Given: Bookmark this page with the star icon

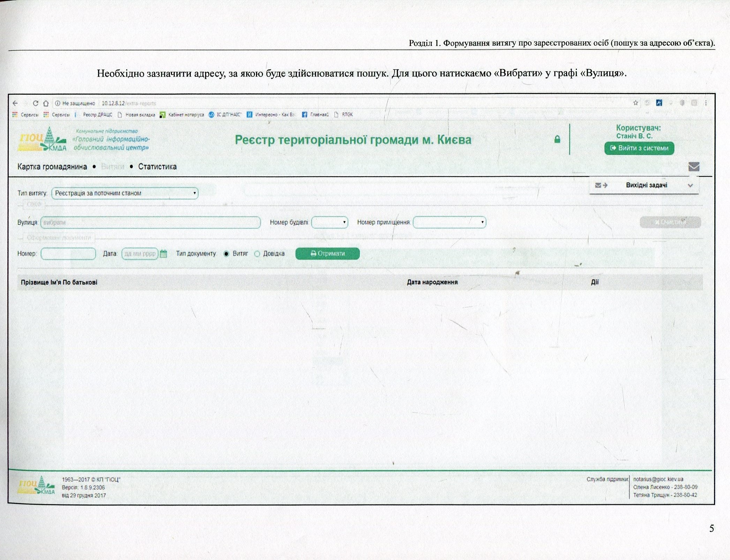Looking at the screenshot, I should (635, 103).
